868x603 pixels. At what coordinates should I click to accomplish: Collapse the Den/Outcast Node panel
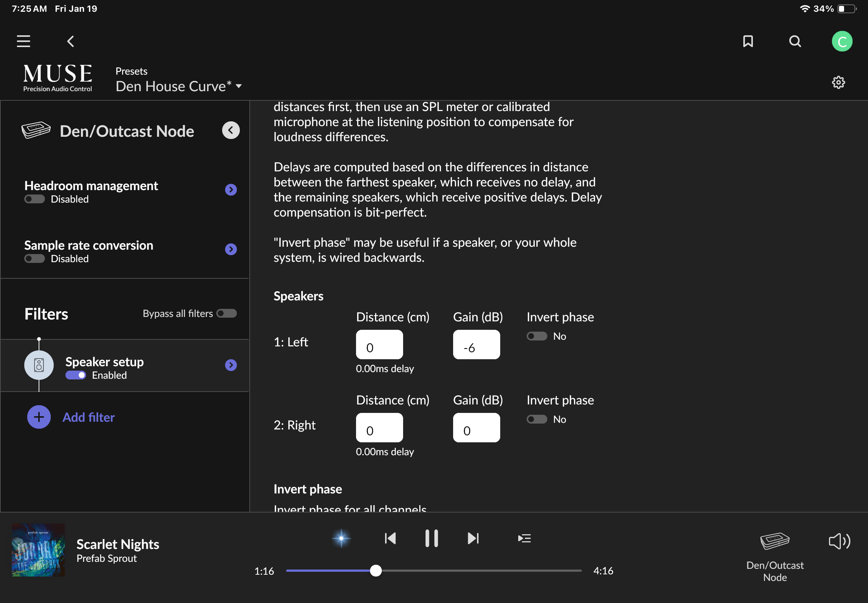pos(231,130)
